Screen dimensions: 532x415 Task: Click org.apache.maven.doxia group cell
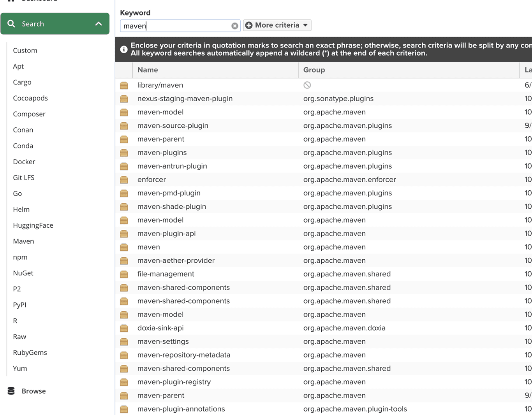tap(344, 328)
